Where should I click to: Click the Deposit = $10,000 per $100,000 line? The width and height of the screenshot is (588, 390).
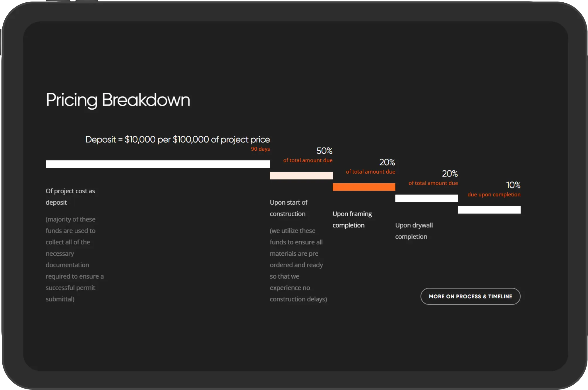pos(177,139)
